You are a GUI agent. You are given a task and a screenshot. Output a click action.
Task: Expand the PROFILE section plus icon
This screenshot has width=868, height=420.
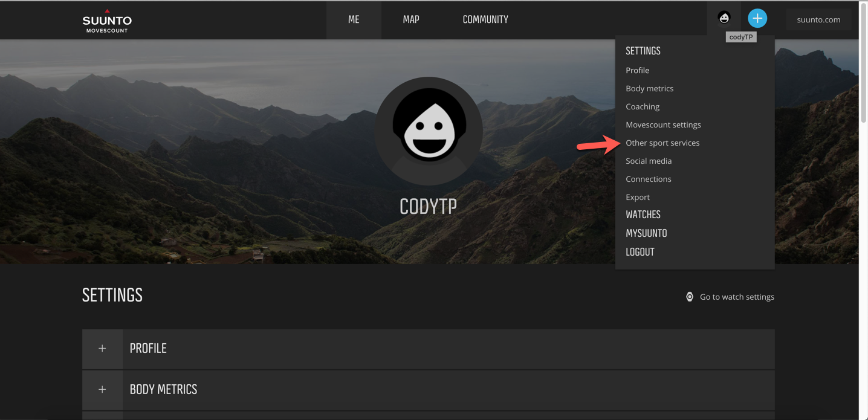tap(102, 349)
